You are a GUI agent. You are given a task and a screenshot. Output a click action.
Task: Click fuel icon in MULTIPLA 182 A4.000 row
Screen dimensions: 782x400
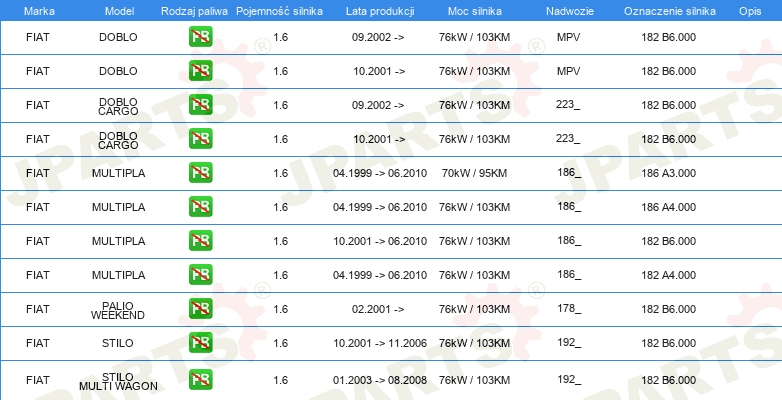200,274
